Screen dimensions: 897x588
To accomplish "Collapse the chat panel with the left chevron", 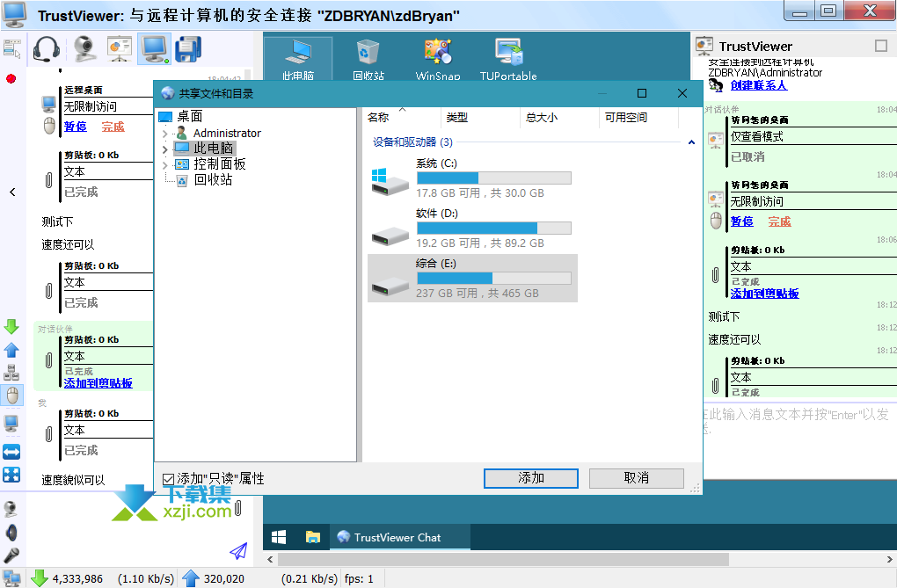I will (x=12, y=192).
